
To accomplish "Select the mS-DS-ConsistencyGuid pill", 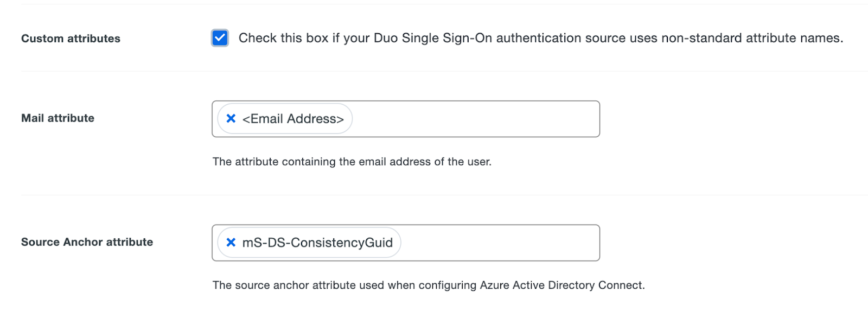I will point(320,243).
